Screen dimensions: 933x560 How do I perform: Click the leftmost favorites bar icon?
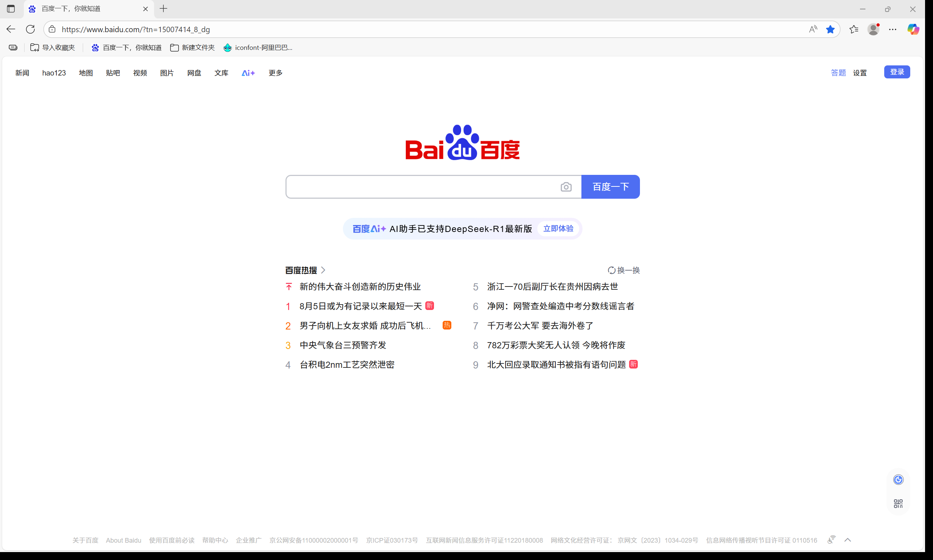(x=13, y=48)
